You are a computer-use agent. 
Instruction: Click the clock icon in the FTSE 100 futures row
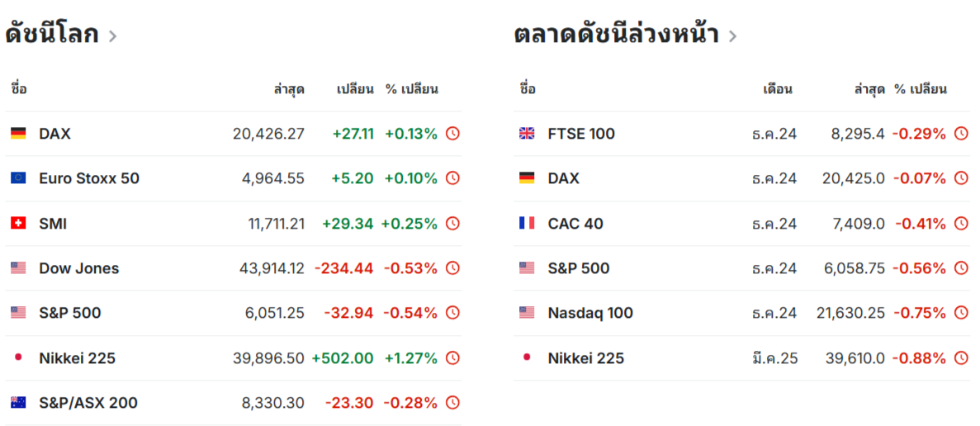click(961, 133)
